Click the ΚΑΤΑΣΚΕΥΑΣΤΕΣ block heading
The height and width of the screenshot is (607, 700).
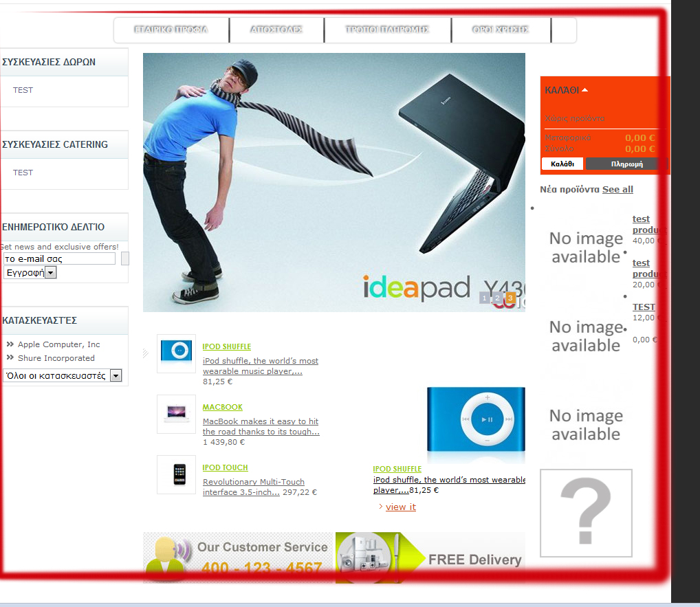coord(40,320)
